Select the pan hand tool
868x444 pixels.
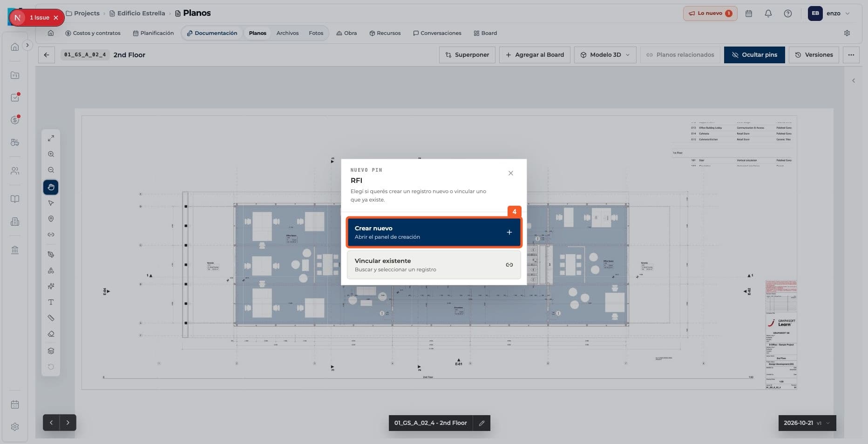tap(51, 187)
